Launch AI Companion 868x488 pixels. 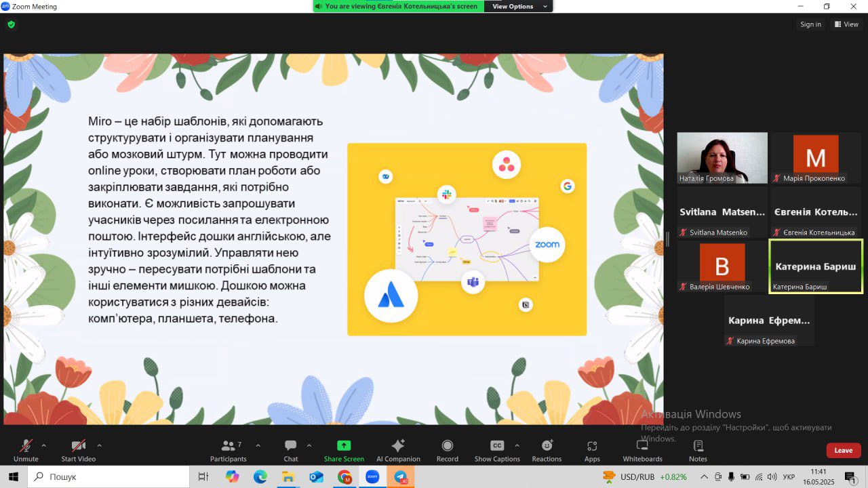point(398,450)
